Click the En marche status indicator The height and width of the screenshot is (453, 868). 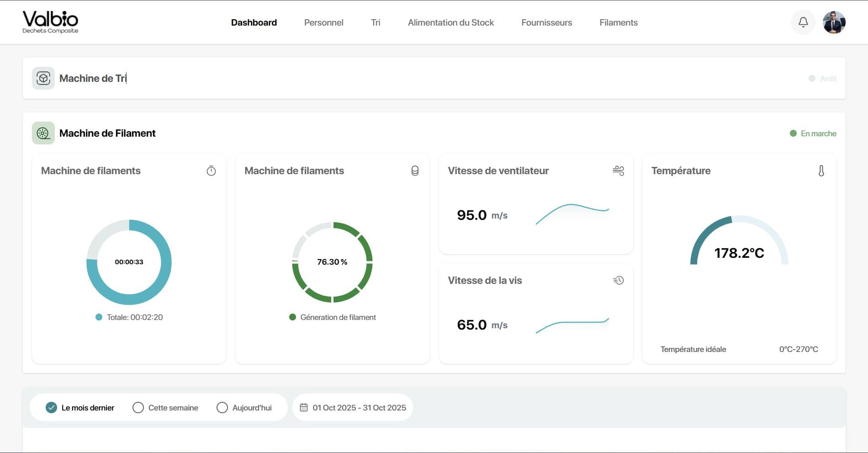[x=813, y=133]
